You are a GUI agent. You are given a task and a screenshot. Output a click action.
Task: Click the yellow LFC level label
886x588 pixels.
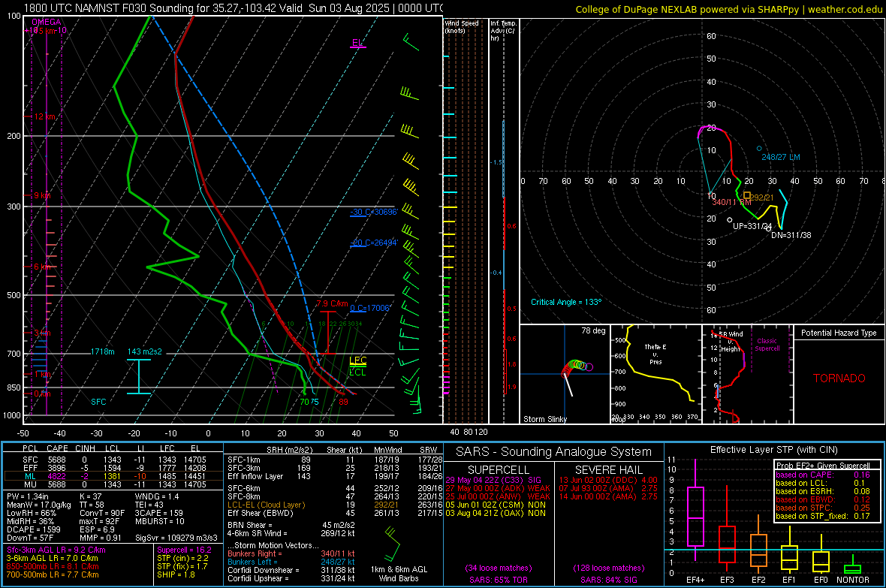[x=357, y=360]
